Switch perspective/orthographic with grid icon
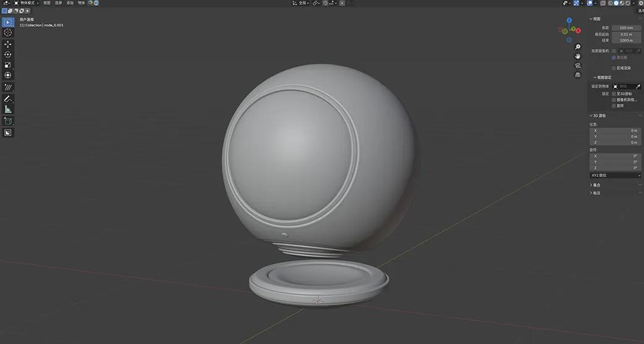The image size is (644, 344). (578, 75)
